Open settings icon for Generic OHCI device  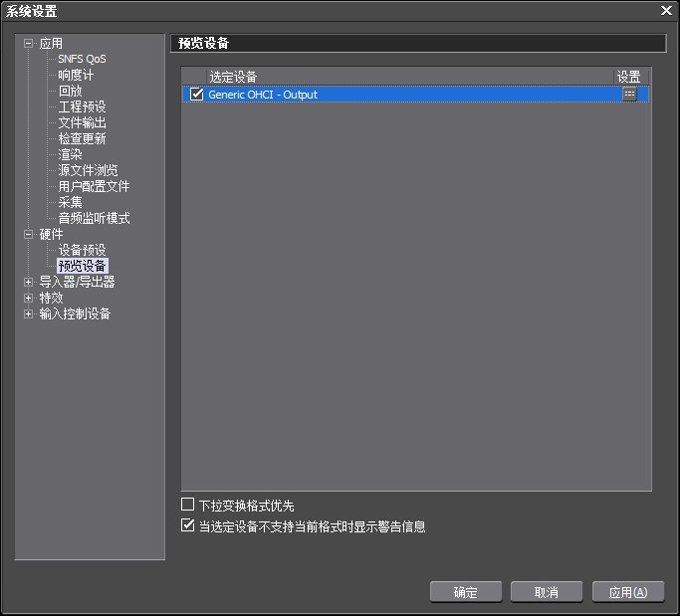(629, 94)
